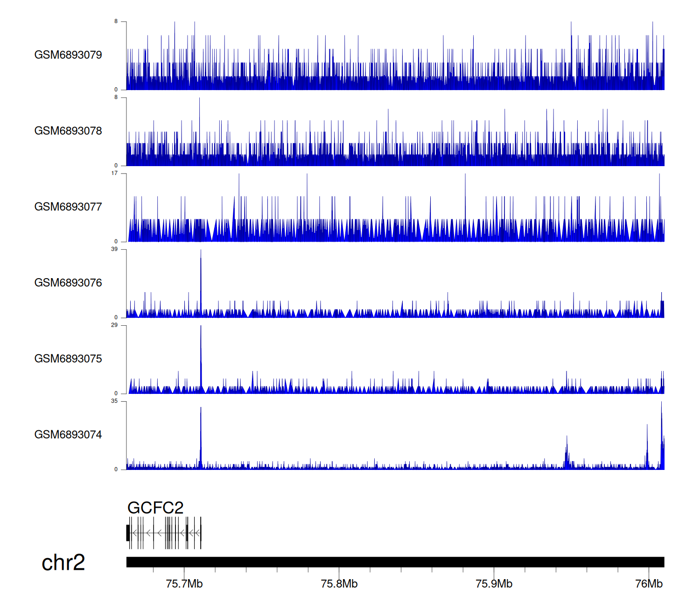Select the GSM6893076 track label
The image size is (700, 616).
(68, 283)
